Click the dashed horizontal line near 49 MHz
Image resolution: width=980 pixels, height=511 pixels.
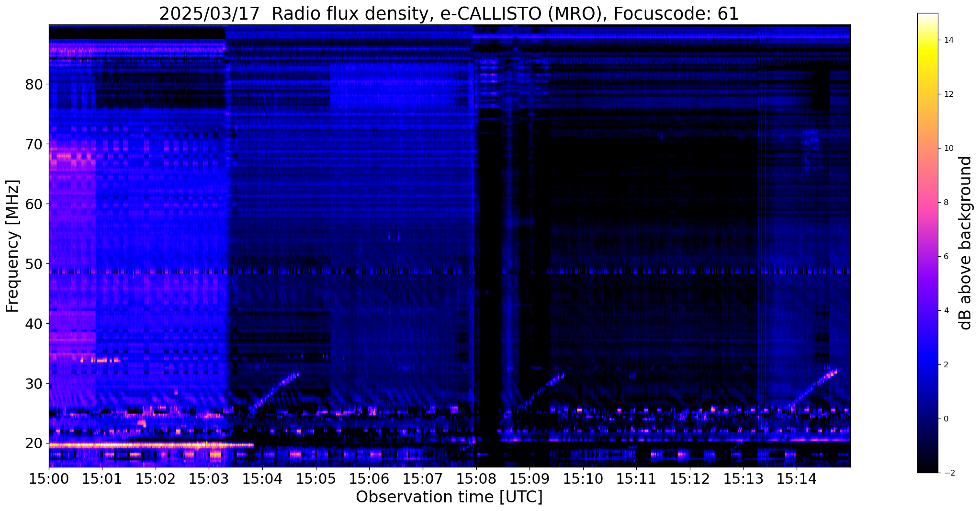tap(450, 272)
